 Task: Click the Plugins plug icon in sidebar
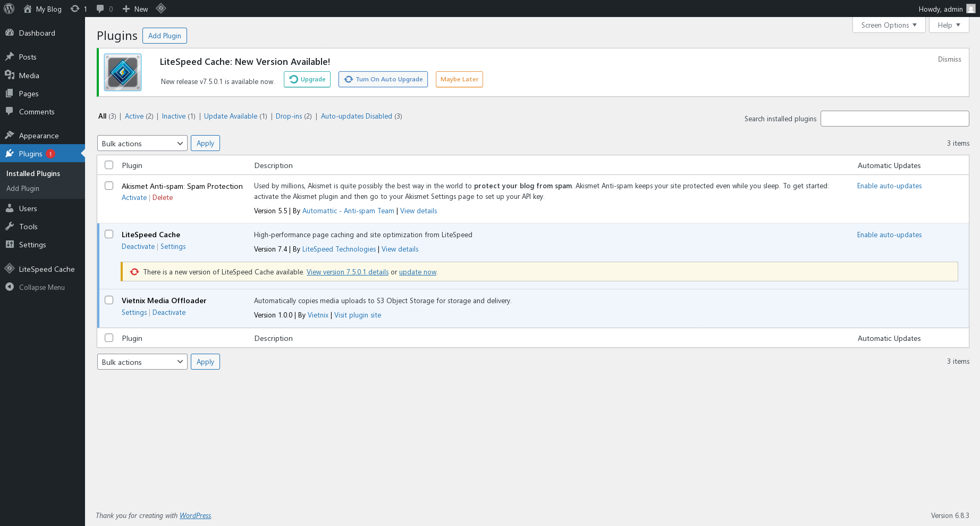[x=11, y=153]
